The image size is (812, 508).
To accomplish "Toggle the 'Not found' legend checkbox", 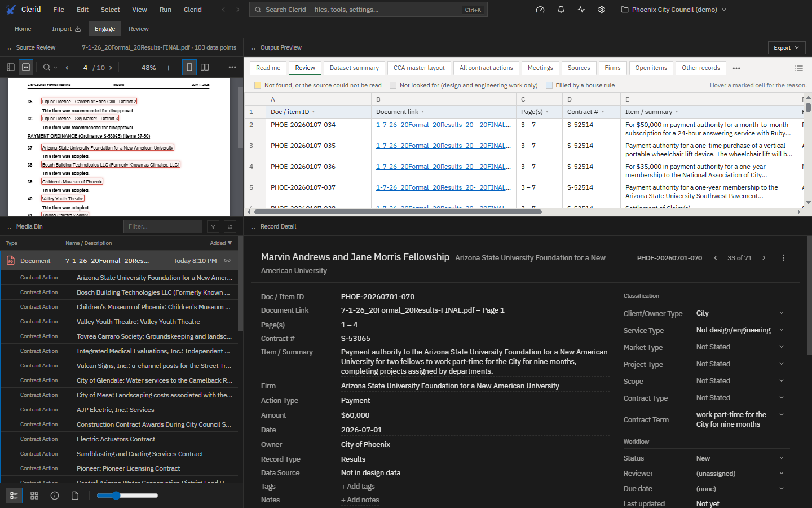I will click(258, 85).
